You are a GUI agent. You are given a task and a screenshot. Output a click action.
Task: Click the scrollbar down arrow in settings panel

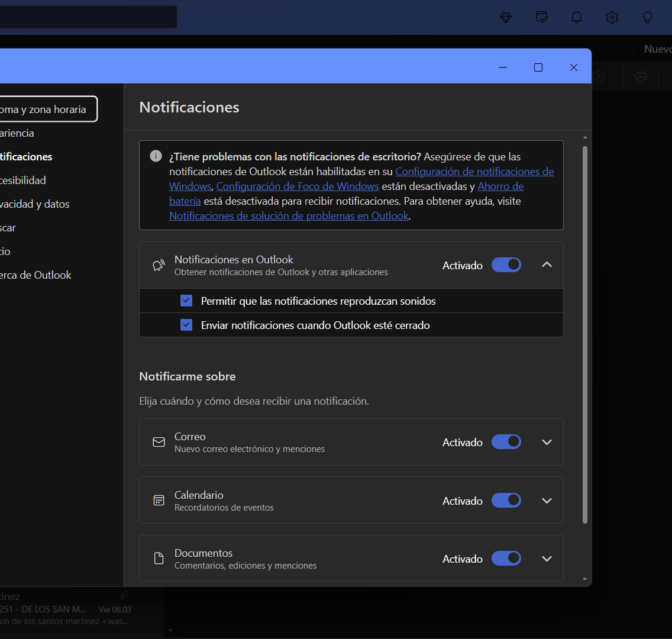[585, 579]
